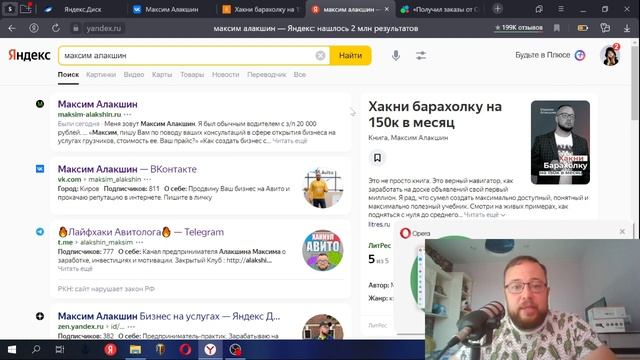This screenshot has height=360, width=640.
Task: Reload the page with refresh icon
Action: click(56, 28)
